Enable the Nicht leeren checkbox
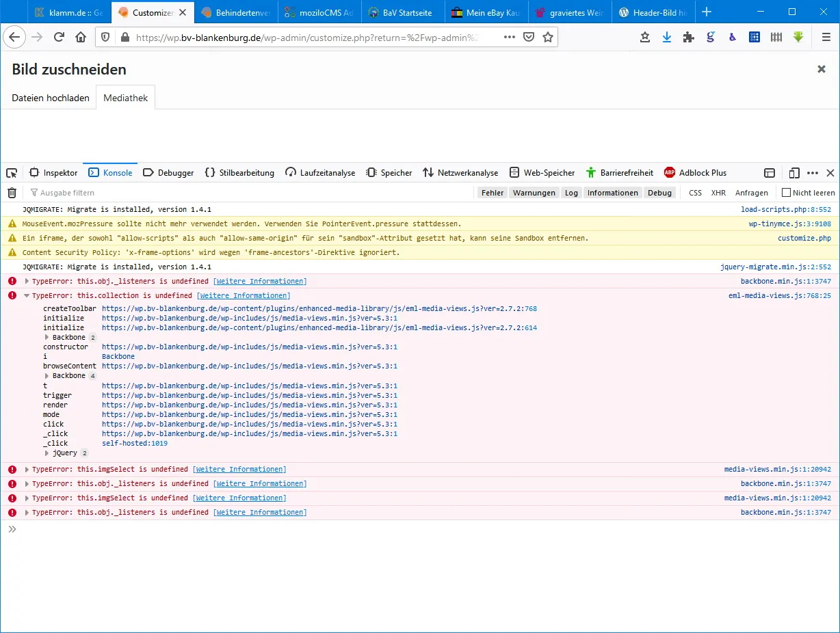This screenshot has height=633, width=840. [786, 193]
